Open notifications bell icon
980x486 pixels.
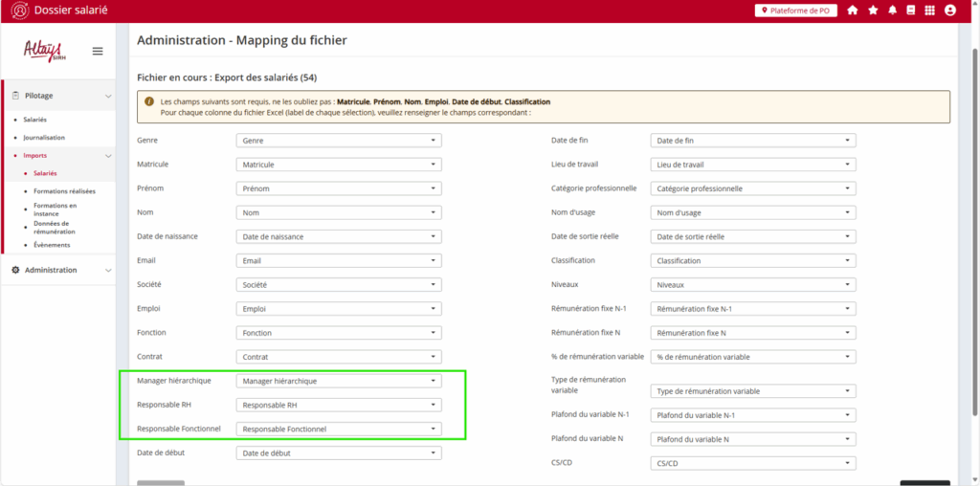point(892,11)
